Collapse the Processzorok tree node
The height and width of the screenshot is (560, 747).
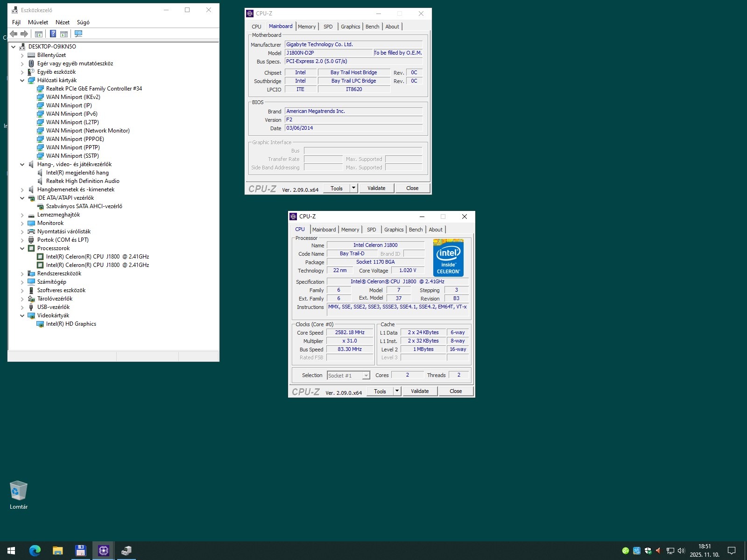[22, 249]
